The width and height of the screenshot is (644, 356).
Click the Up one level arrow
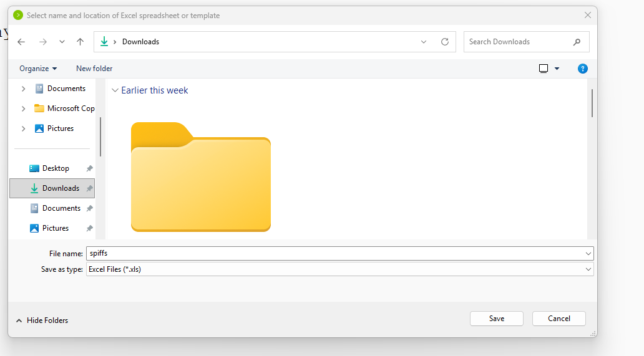80,42
